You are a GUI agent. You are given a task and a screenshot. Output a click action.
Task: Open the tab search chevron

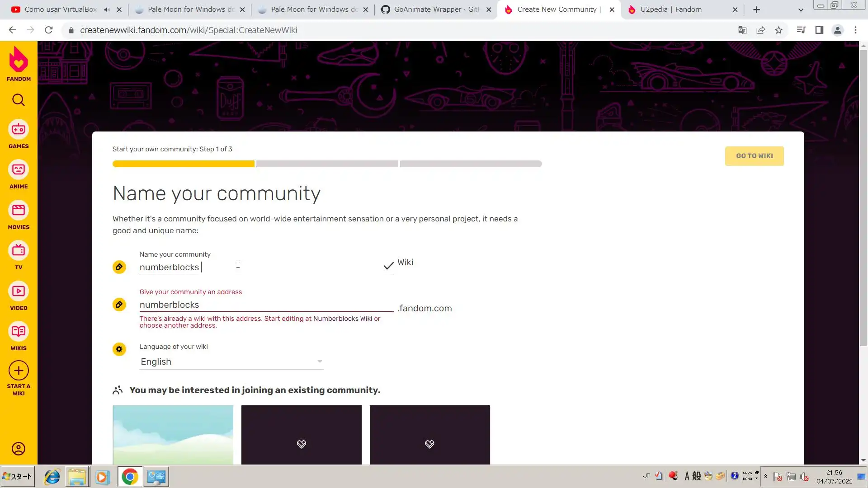pos(801,9)
